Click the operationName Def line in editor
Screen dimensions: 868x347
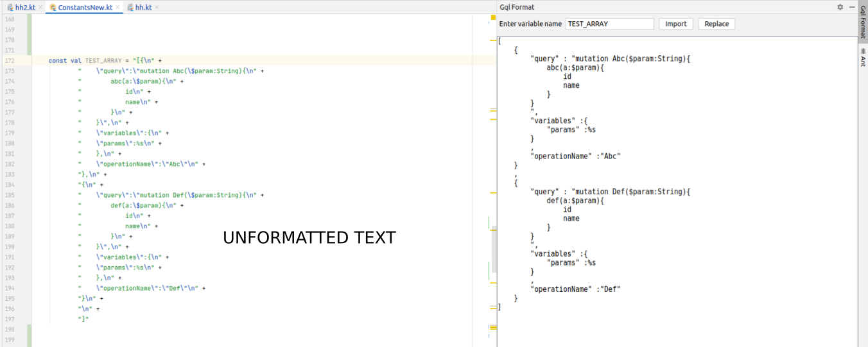[142, 289]
